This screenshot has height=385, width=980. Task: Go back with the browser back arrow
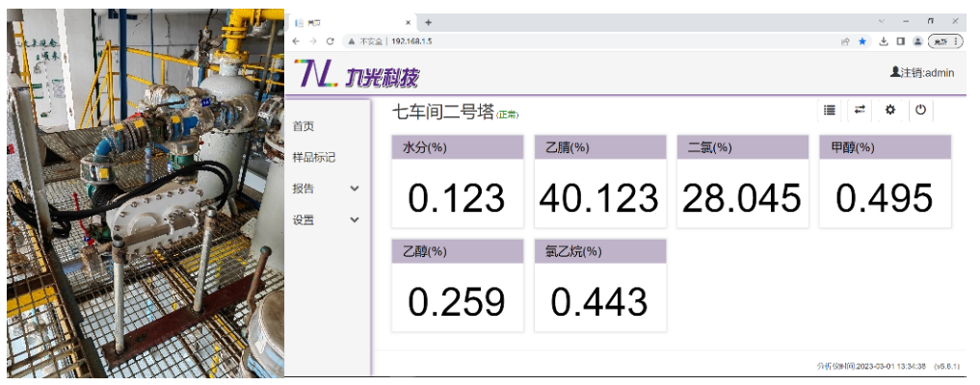click(296, 41)
